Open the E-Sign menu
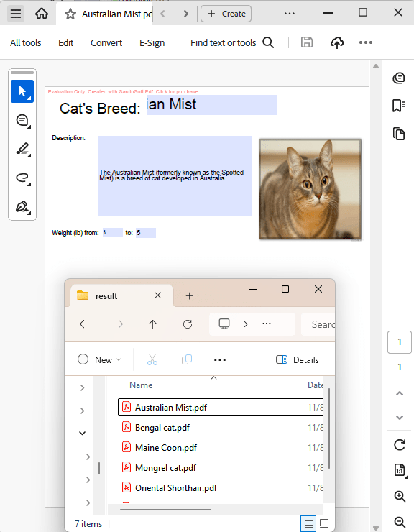This screenshot has width=414, height=532. (x=152, y=42)
